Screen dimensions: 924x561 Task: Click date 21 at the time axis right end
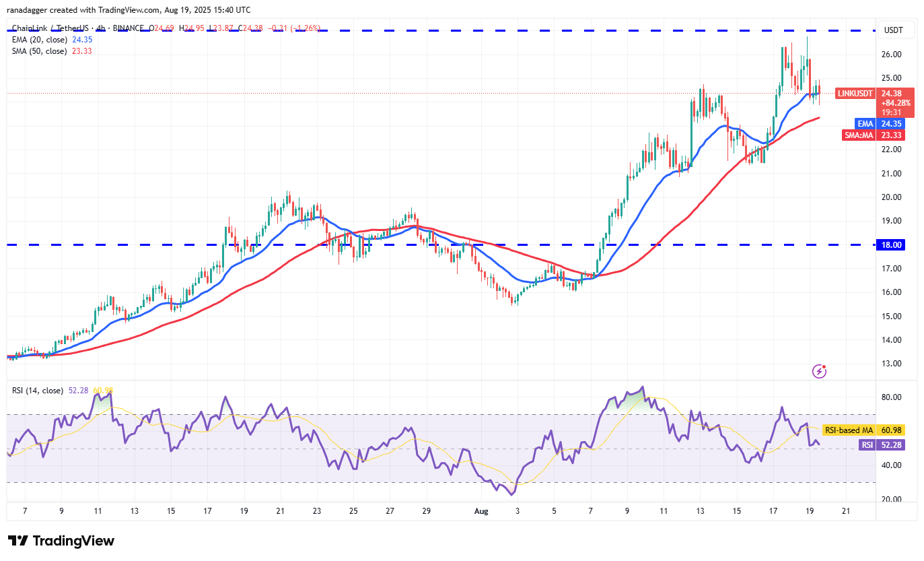click(x=846, y=511)
